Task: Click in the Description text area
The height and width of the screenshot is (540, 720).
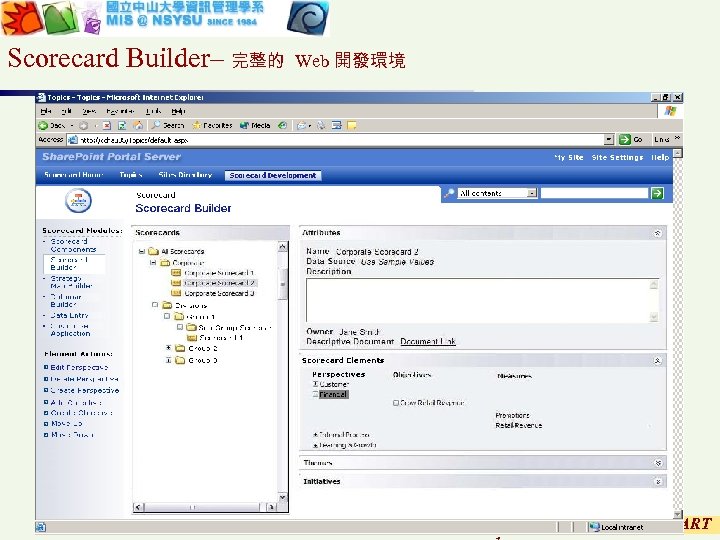Action: (483, 300)
